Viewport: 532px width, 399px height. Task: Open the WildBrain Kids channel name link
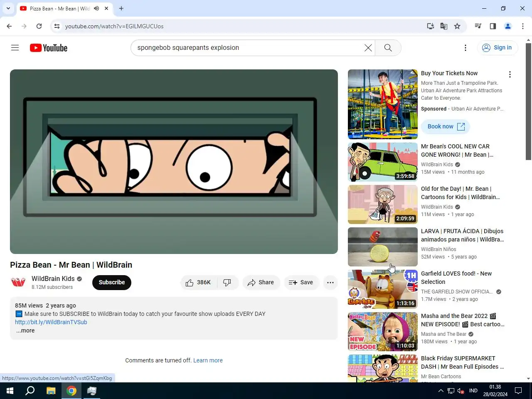pos(53,278)
